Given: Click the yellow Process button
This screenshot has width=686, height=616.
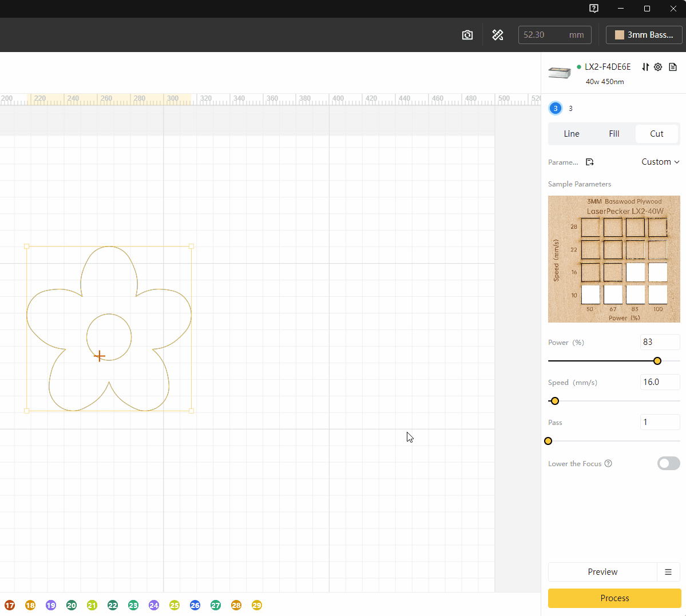Looking at the screenshot, I should pos(614,598).
